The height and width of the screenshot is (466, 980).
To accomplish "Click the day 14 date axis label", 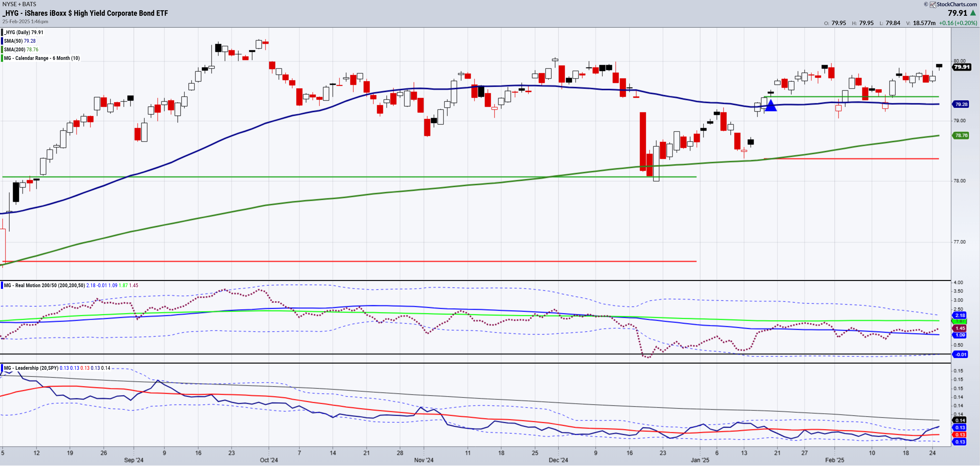I will [333, 453].
